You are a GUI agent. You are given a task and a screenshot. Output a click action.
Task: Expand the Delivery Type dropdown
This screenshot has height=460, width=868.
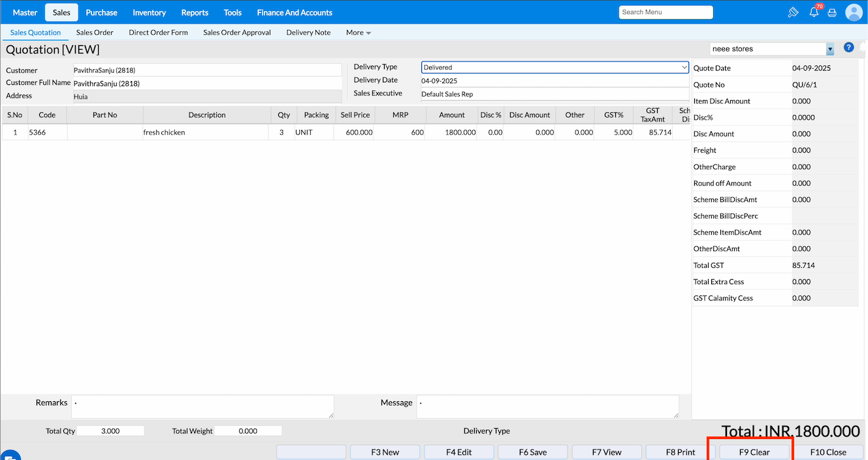click(555, 67)
